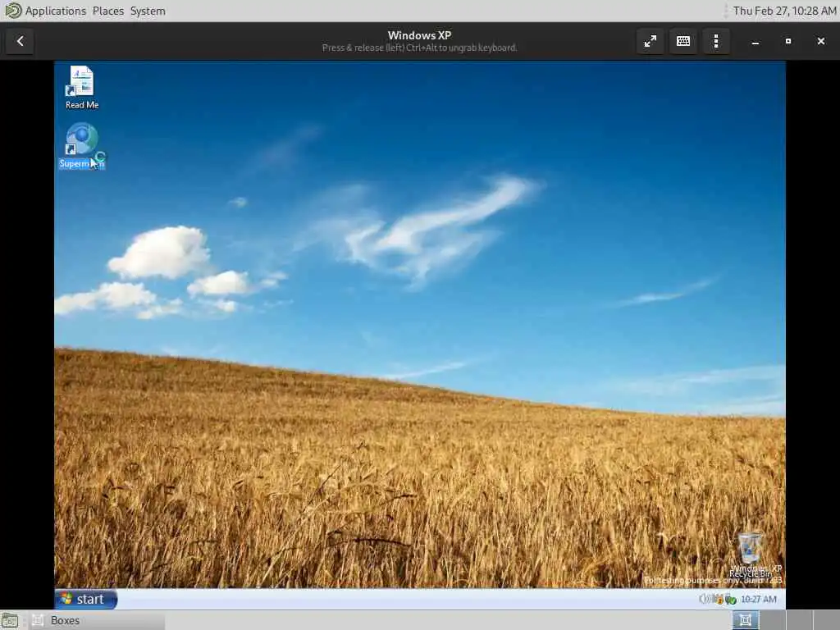Open the Places menu
The image size is (840, 630).
[x=107, y=11]
